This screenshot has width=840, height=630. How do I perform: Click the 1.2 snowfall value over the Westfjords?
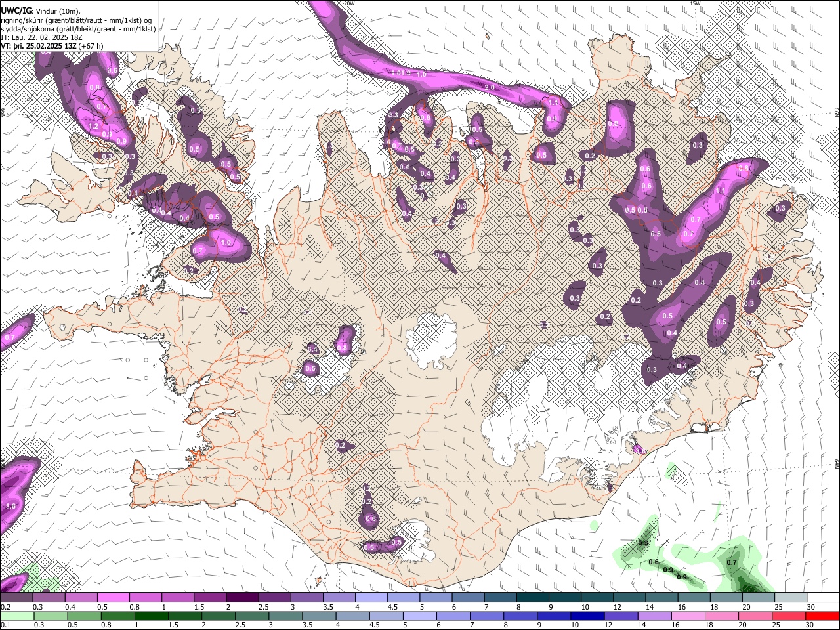(x=93, y=126)
